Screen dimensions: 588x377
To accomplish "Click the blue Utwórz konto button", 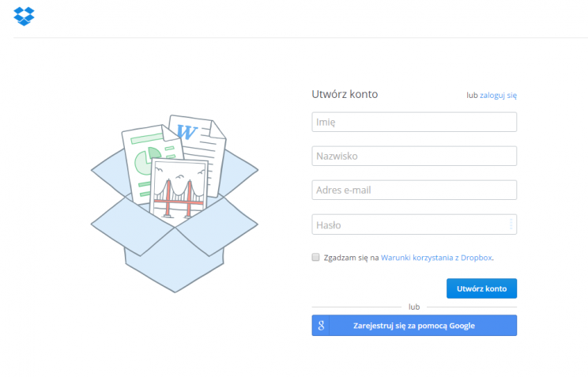I will (481, 288).
